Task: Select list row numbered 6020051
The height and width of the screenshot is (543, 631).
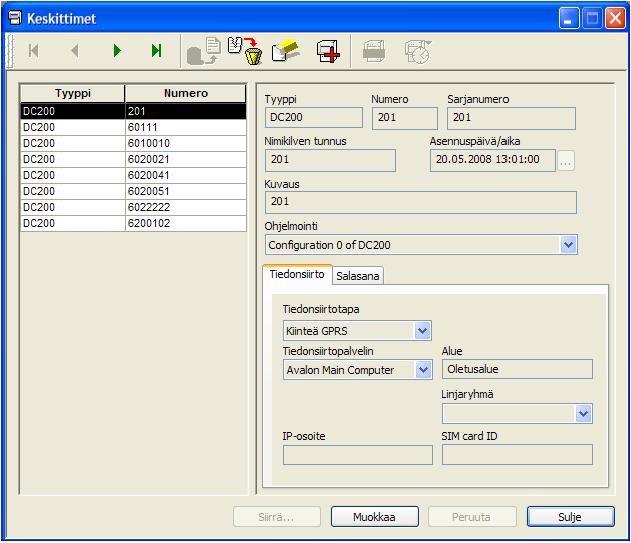Action: 133,191
